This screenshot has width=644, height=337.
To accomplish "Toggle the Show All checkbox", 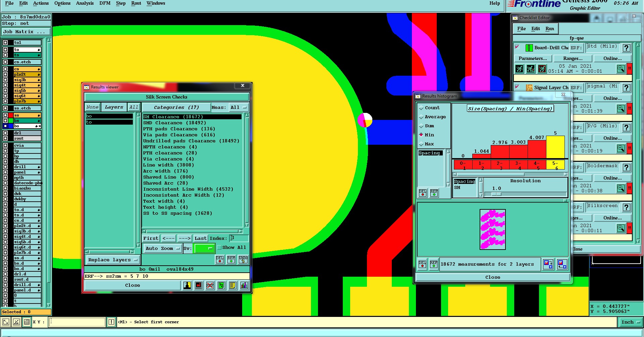I will pyautogui.click(x=219, y=248).
